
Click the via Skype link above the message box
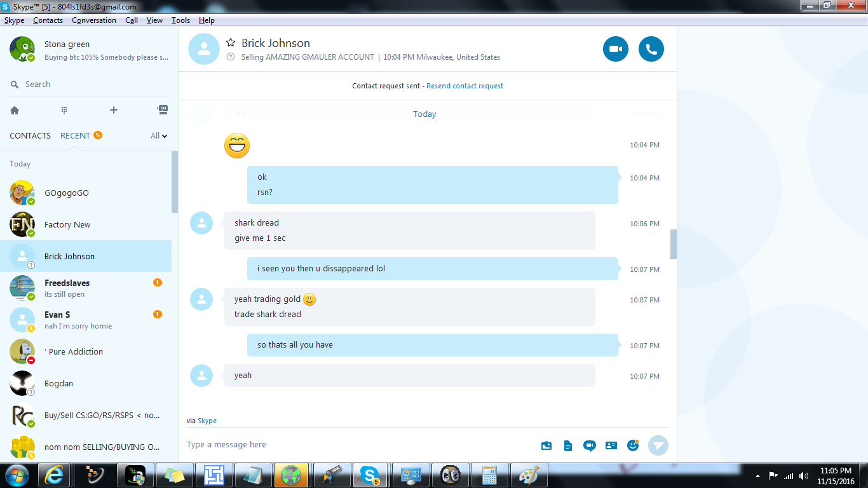[x=207, y=421]
